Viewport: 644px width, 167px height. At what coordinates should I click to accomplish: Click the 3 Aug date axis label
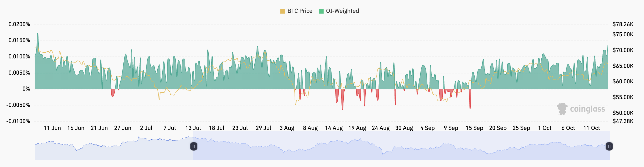(x=287, y=128)
